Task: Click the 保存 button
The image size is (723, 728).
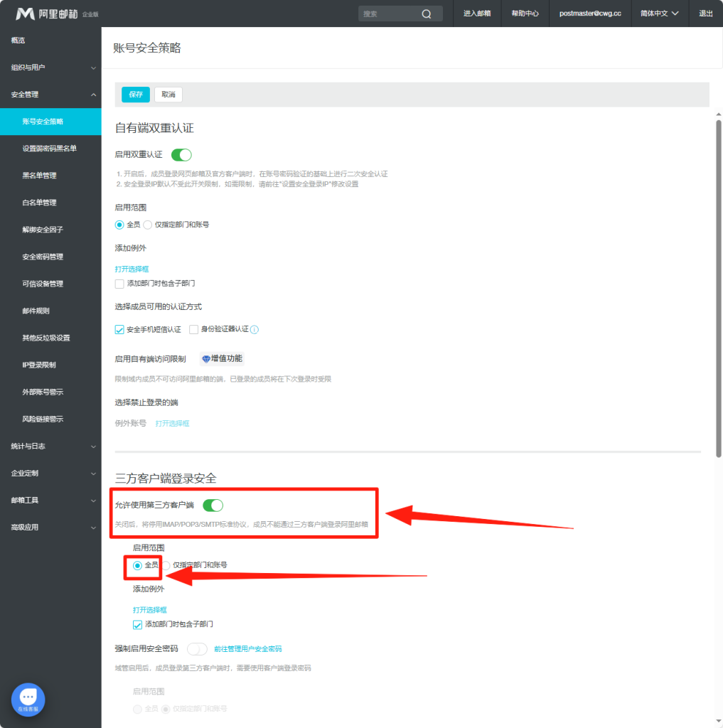Action: click(x=135, y=95)
